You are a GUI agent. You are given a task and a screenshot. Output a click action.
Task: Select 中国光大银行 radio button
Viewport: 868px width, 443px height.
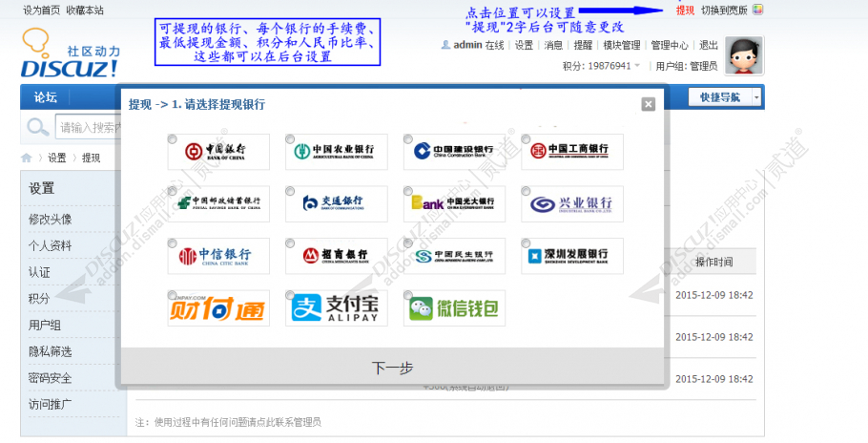tap(408, 192)
